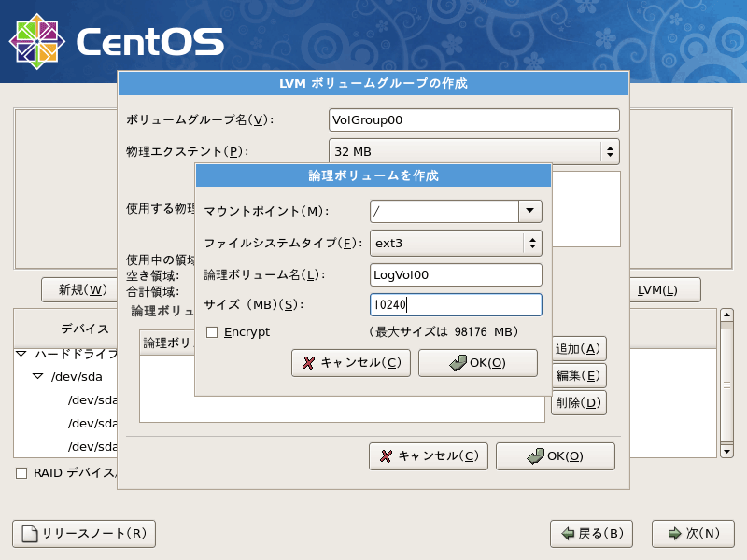
Task: Open the ファイルシステムタイプ ext3 dropdown
Action: pos(533,242)
